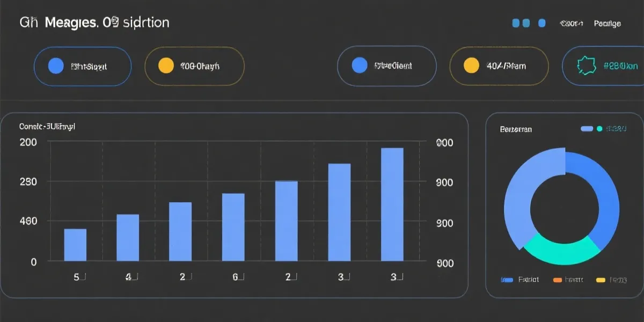Click the blue circle in the first pill
Screen dimensions: 644x322
coord(56,66)
